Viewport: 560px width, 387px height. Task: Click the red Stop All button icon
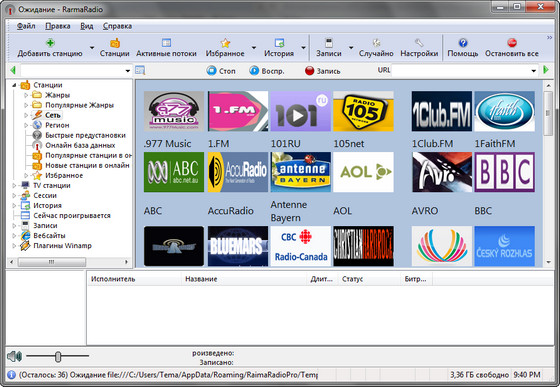(512, 43)
